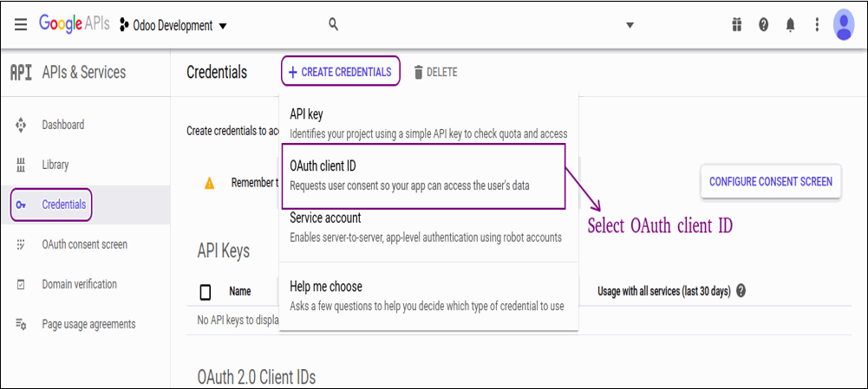Choose API key from the dropdown

point(429,123)
